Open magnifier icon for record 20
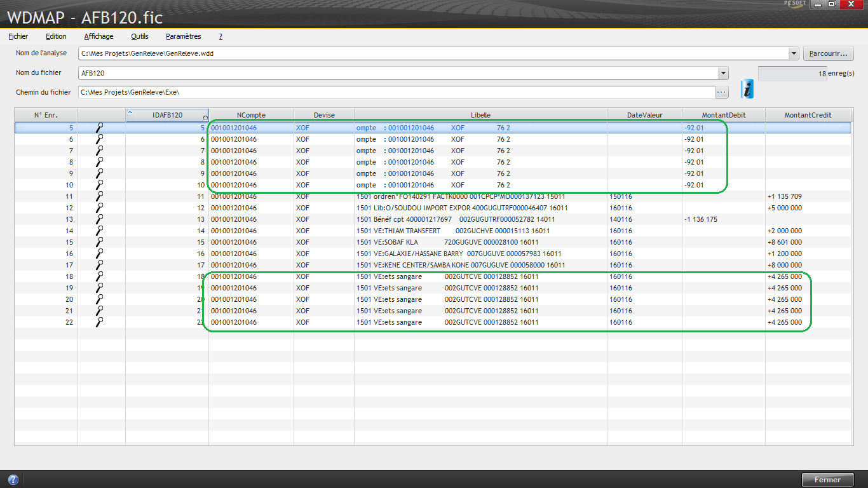Screen dimensions: 868x488 pos(100,299)
